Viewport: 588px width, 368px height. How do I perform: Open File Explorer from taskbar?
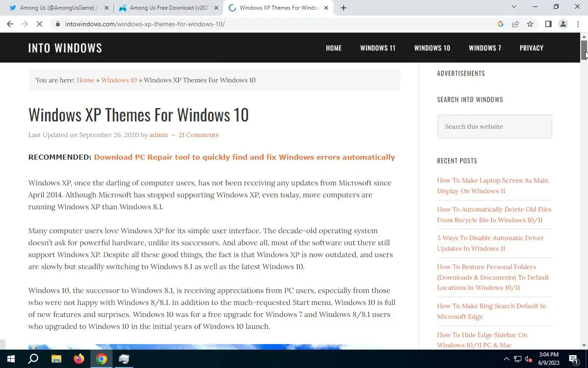click(x=56, y=359)
